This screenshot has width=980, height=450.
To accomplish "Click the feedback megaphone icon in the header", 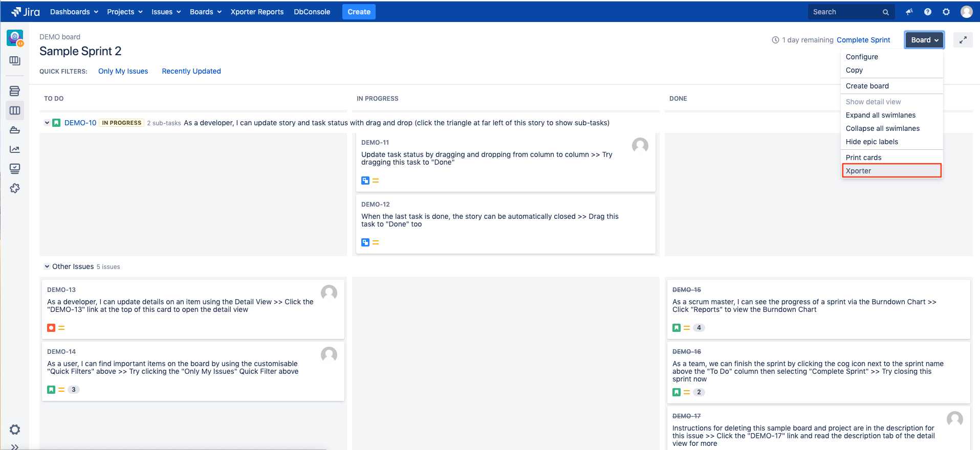I will (909, 12).
